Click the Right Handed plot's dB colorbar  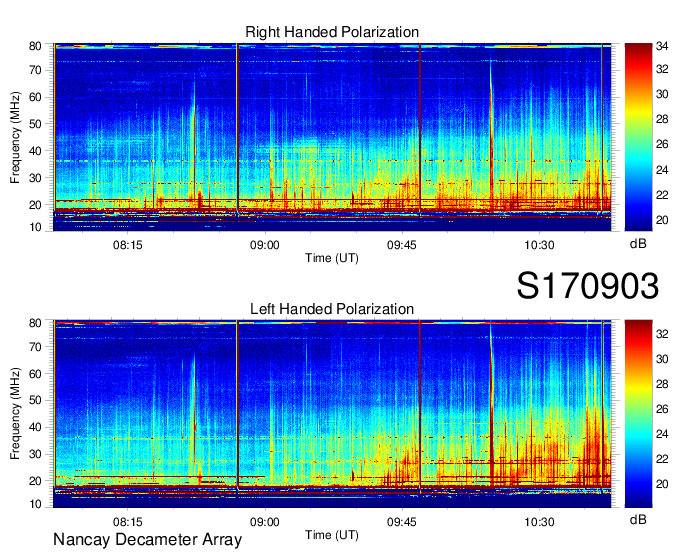click(x=638, y=137)
